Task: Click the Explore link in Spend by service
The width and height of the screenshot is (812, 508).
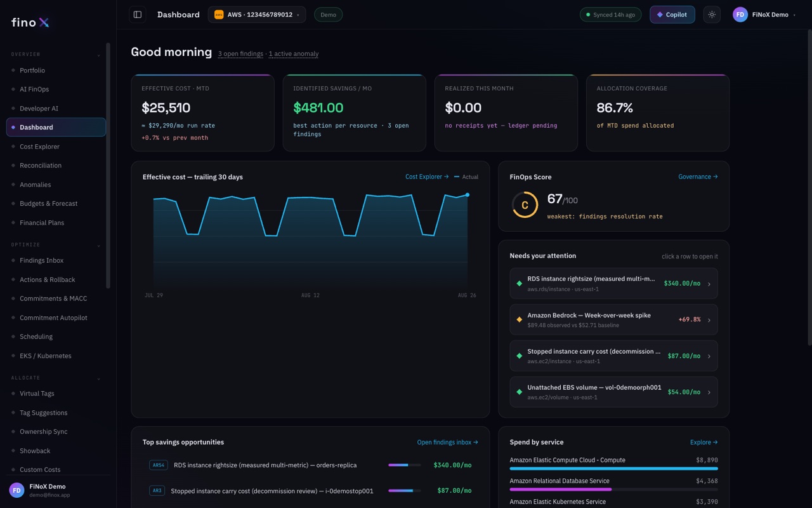Action: click(704, 443)
